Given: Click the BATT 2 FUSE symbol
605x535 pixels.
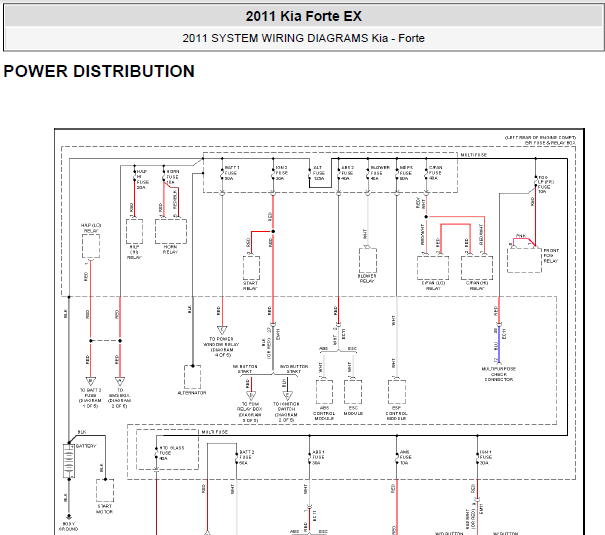Looking at the screenshot, I should [237, 457].
